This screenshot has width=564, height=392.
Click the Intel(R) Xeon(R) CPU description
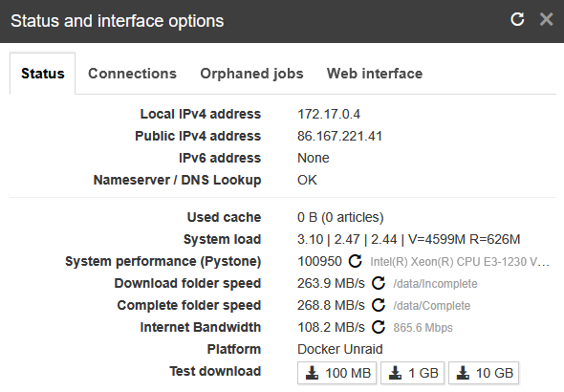coord(460,262)
